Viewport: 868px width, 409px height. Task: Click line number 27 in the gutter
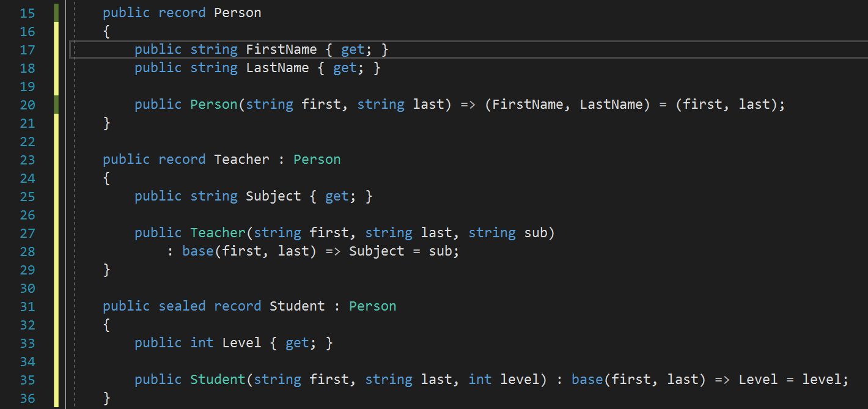tap(28, 233)
